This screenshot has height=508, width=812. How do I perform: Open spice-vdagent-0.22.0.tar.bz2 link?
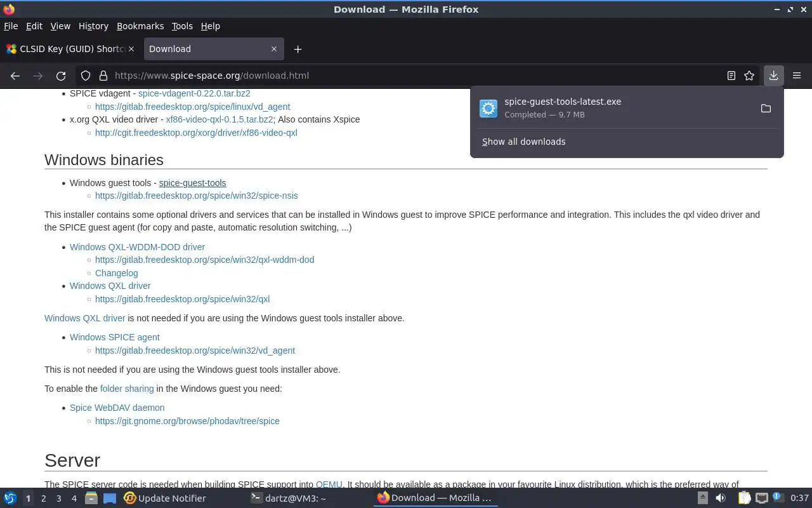(194, 93)
